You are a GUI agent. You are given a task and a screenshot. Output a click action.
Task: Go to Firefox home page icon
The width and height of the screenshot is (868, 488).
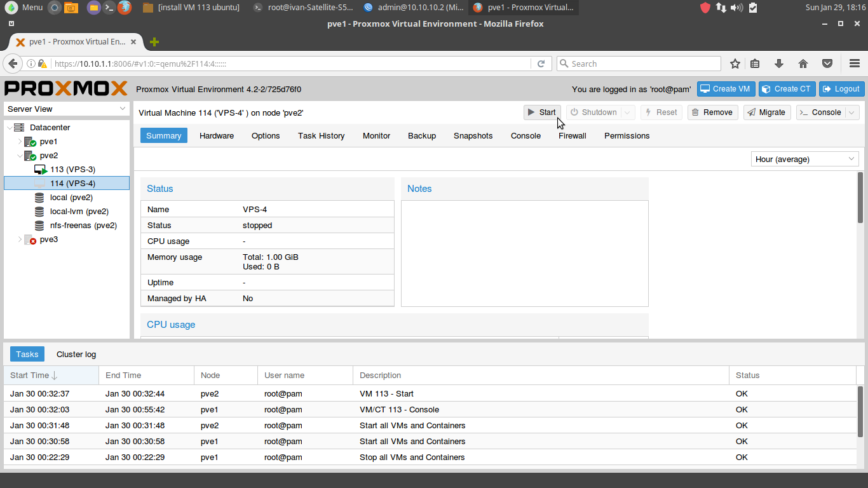pyautogui.click(x=803, y=64)
